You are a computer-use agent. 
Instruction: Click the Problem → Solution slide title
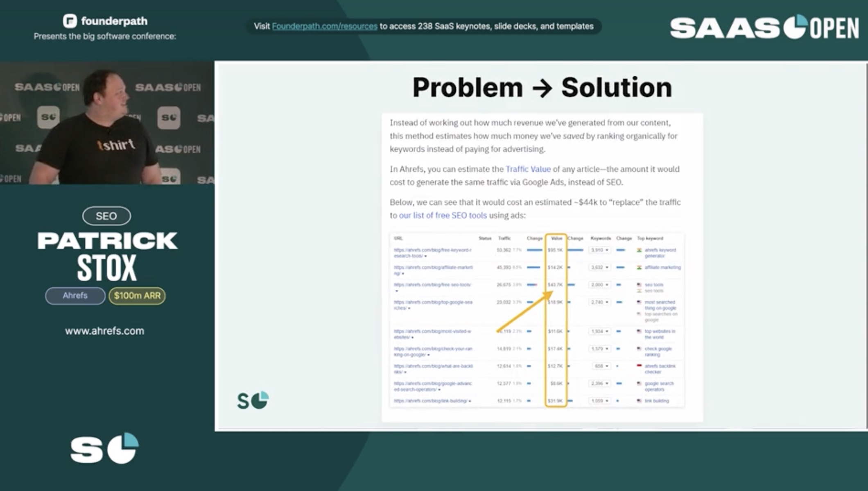click(x=542, y=87)
